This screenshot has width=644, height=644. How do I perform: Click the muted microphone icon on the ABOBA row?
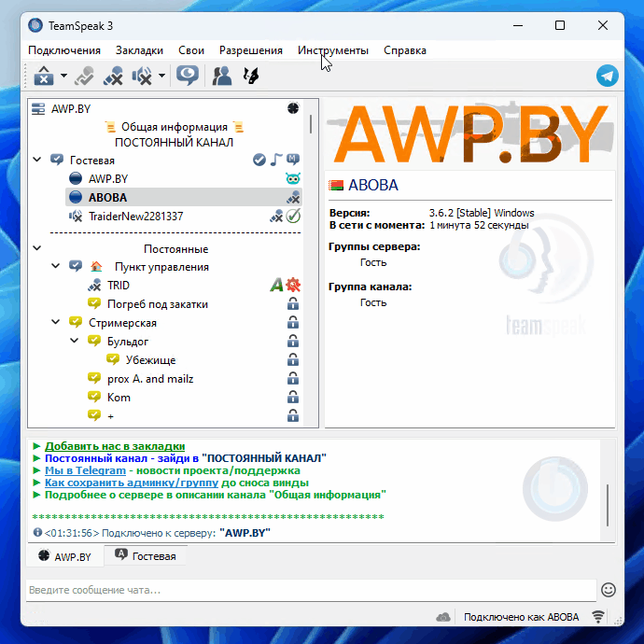(x=293, y=198)
